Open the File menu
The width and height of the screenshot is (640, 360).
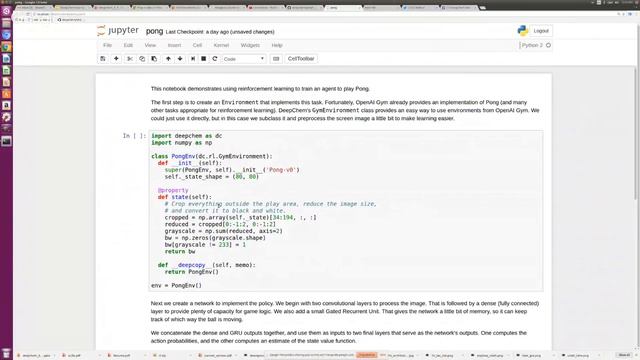click(x=107, y=45)
